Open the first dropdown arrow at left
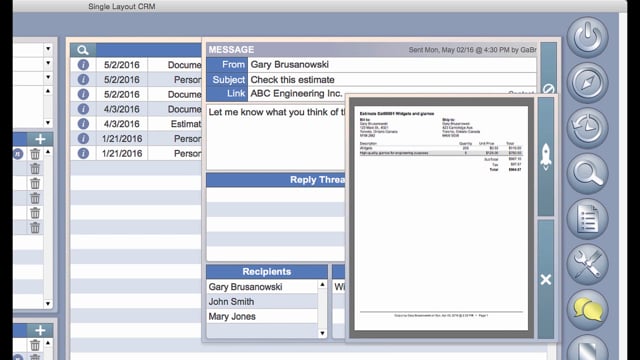Viewport: 640px width, 360px height. [48, 49]
